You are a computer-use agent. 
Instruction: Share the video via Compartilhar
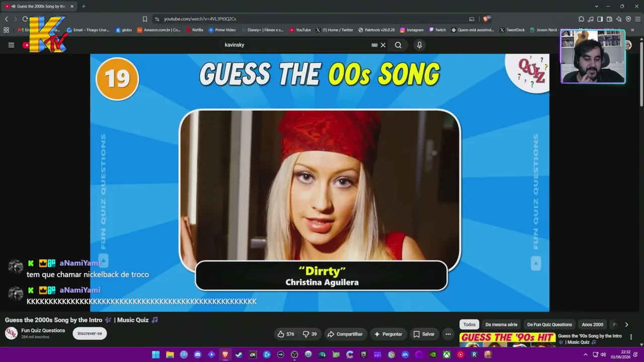tap(345, 334)
